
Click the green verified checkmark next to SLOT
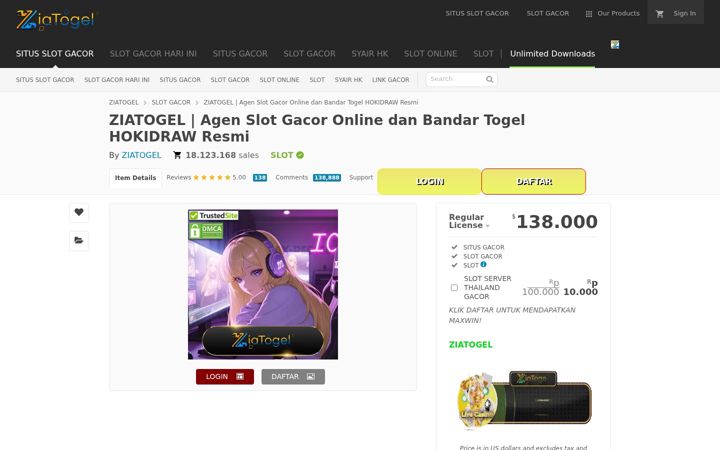point(300,155)
